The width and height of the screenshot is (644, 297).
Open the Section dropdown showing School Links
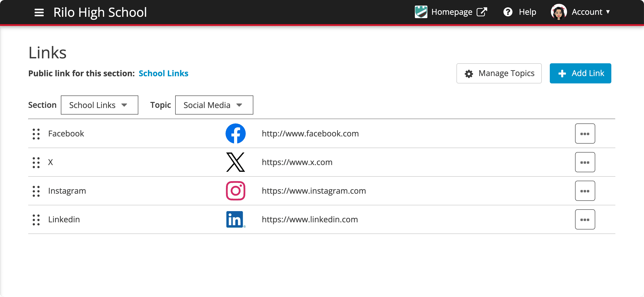point(99,105)
